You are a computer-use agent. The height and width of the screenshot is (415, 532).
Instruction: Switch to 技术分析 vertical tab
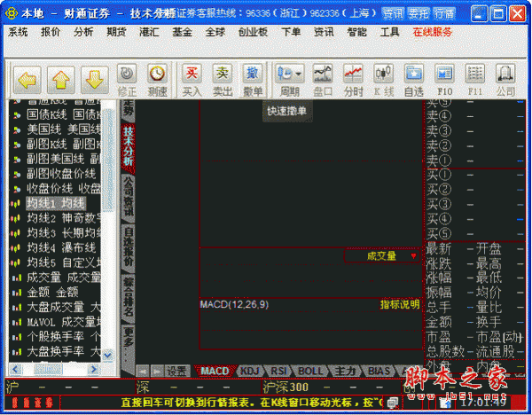tap(128, 147)
